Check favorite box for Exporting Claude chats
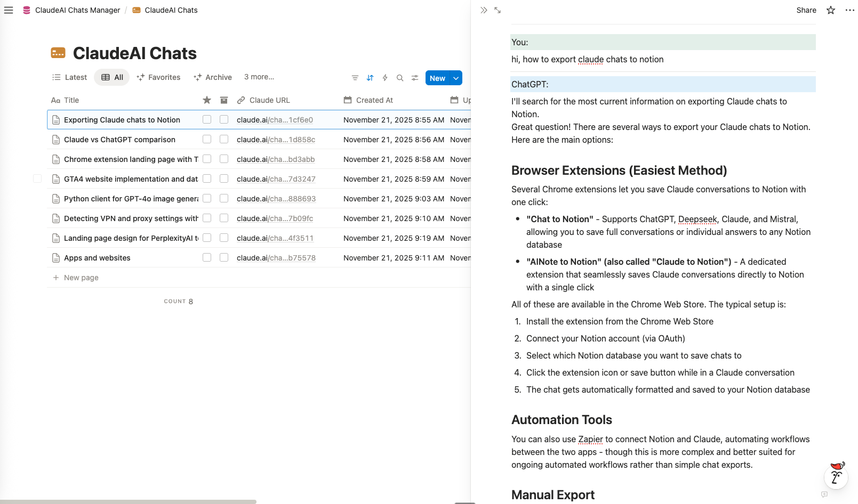The height and width of the screenshot is (504, 858). click(207, 120)
